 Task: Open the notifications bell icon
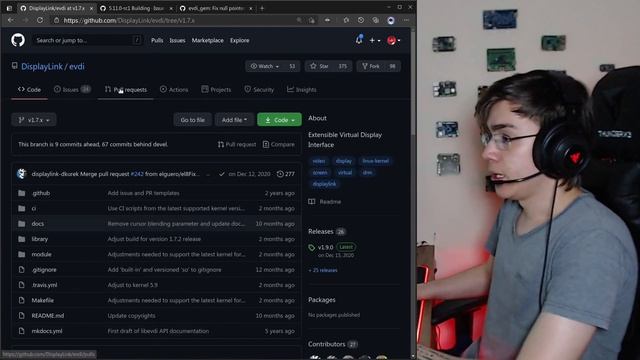tap(359, 40)
